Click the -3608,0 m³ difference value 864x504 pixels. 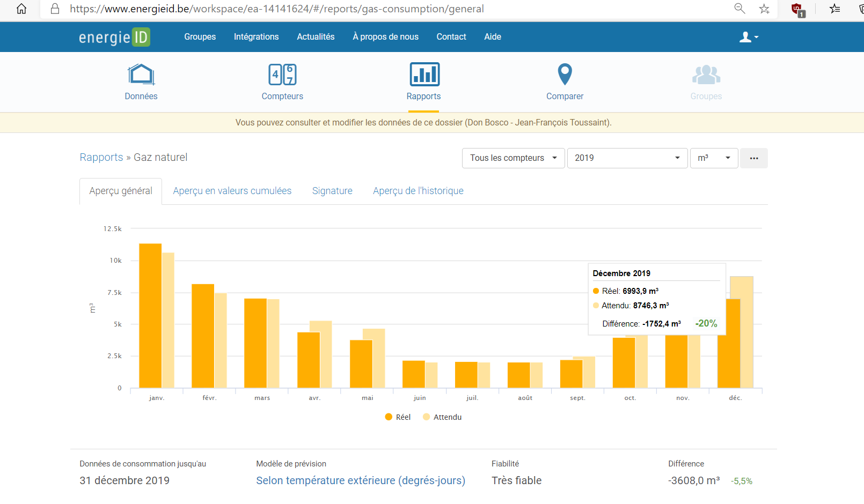(694, 480)
